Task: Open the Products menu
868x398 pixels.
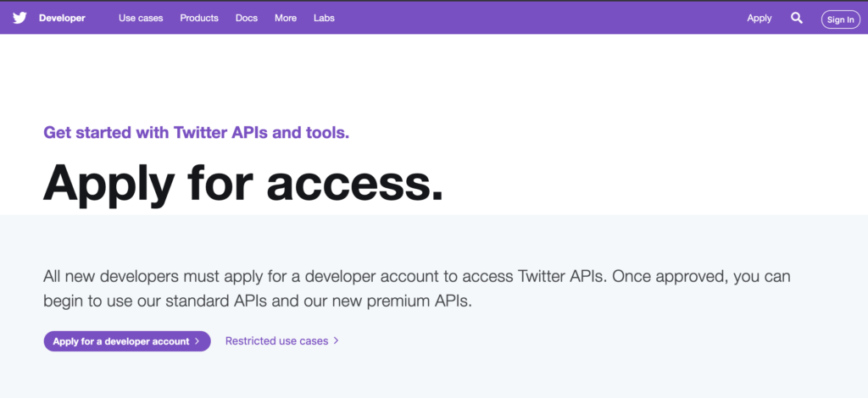Action: coord(199,18)
